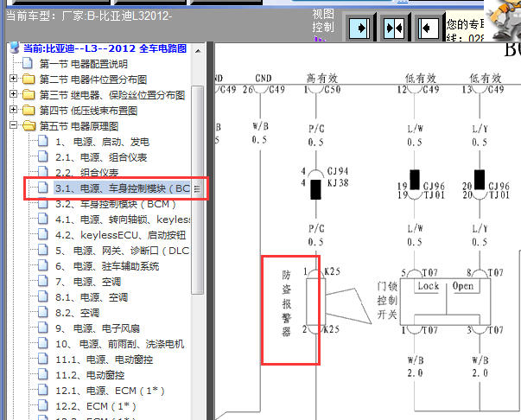The height and width of the screenshot is (420, 521).
Task: Click document icon beside 7、电源、空调
Action: coord(43,281)
